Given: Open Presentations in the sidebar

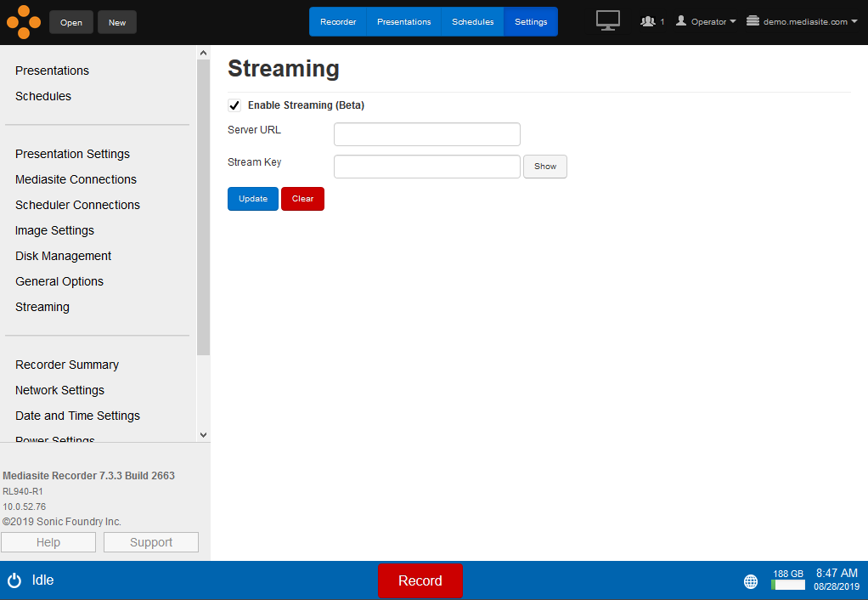Looking at the screenshot, I should (x=52, y=71).
